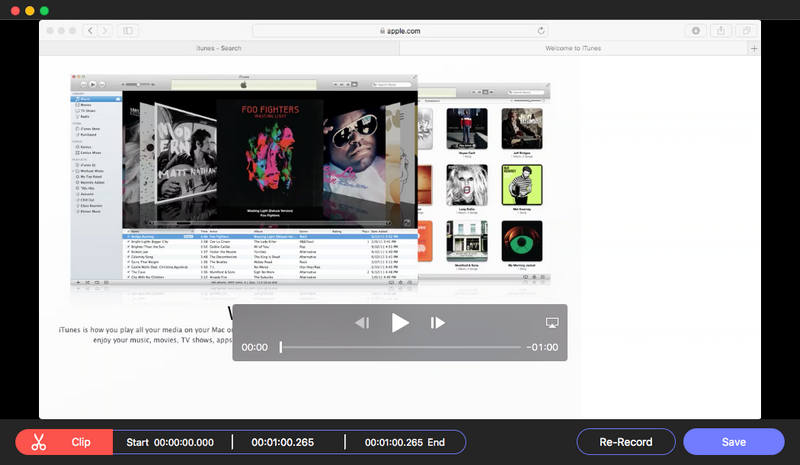
Task: Toggle the Safari sidebar
Action: (128, 31)
